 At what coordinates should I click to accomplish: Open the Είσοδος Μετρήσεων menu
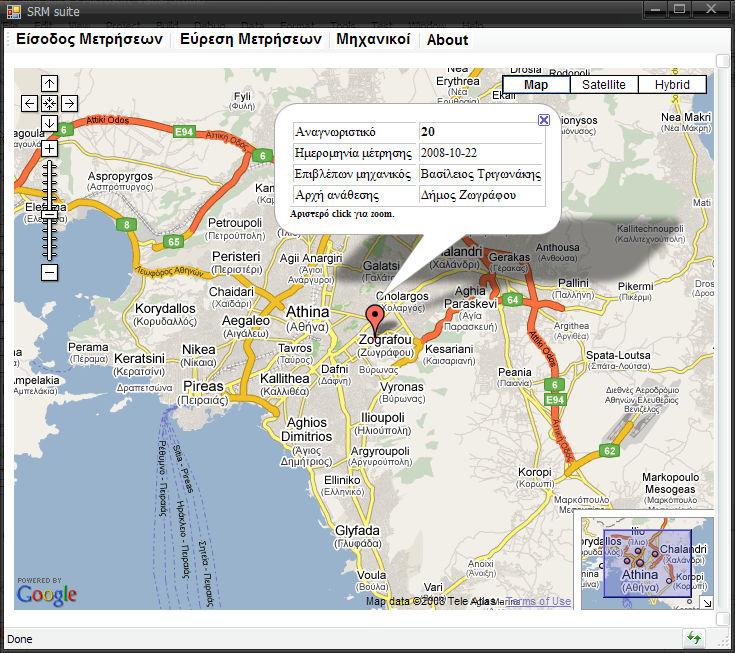(89, 39)
